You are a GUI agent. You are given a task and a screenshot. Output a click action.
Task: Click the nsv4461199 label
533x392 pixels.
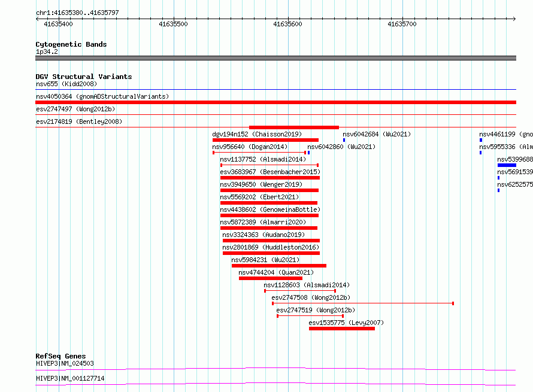coord(506,134)
